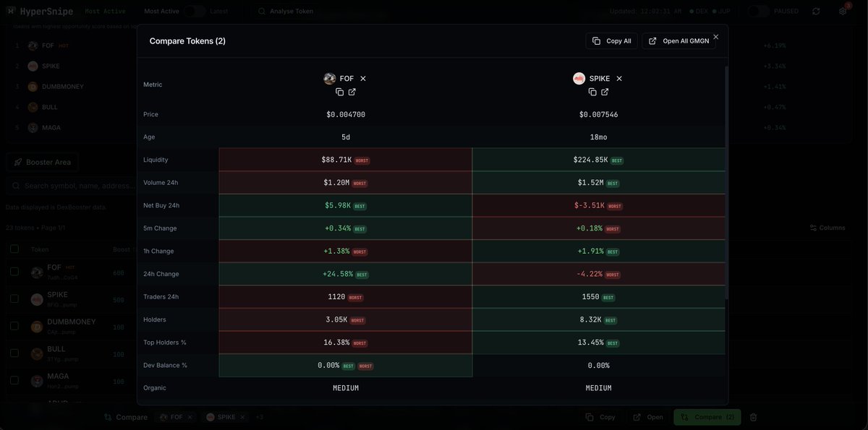This screenshot has height=430, width=868.
Task: Click SPIKE liquidity value $224.85K
Action: click(x=590, y=160)
